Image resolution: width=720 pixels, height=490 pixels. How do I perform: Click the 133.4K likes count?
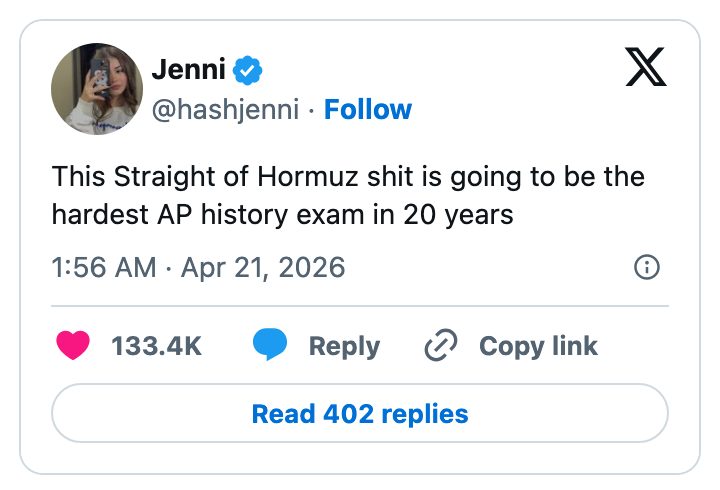(157, 346)
